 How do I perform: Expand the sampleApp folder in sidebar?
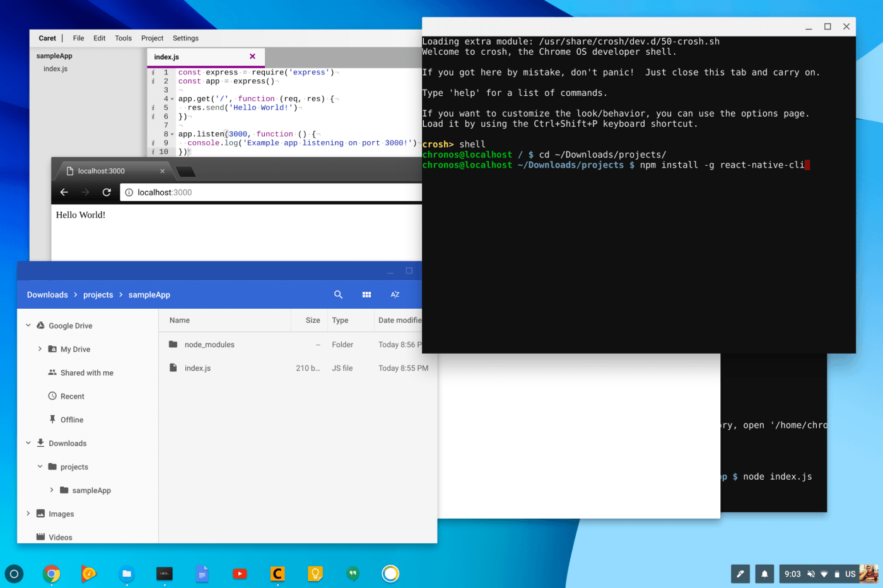coord(52,490)
